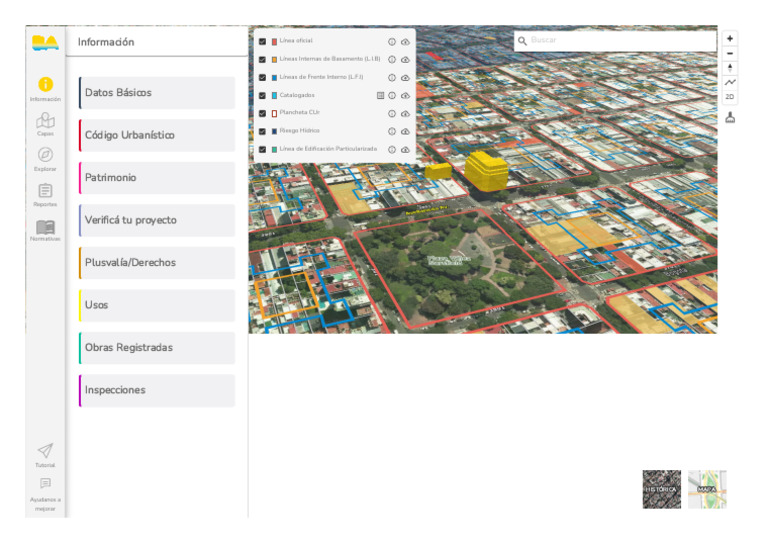Download the Riesgo Hídrico layer
The image size is (768, 543).
[405, 131]
